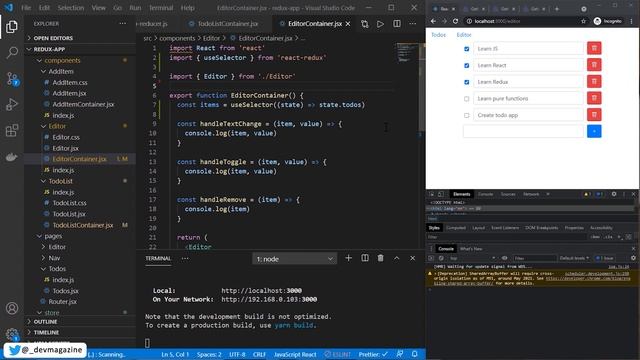Delete the Create todo app item
This screenshot has width=640, height=360.
(x=594, y=115)
